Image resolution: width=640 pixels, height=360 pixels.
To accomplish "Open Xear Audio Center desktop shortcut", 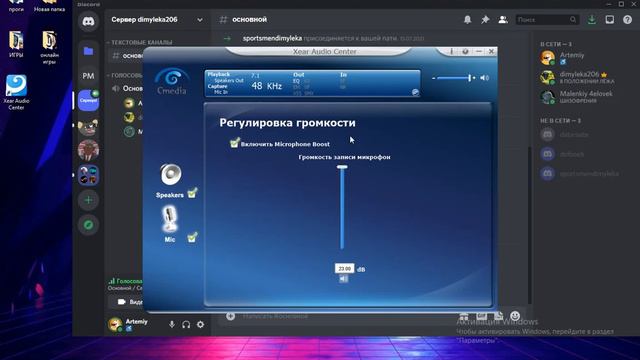I will point(16,92).
